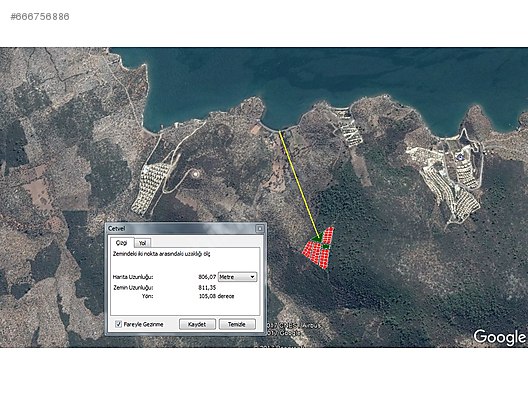Click the Temizle button
The width and height of the screenshot is (528, 396).
pos(237,324)
